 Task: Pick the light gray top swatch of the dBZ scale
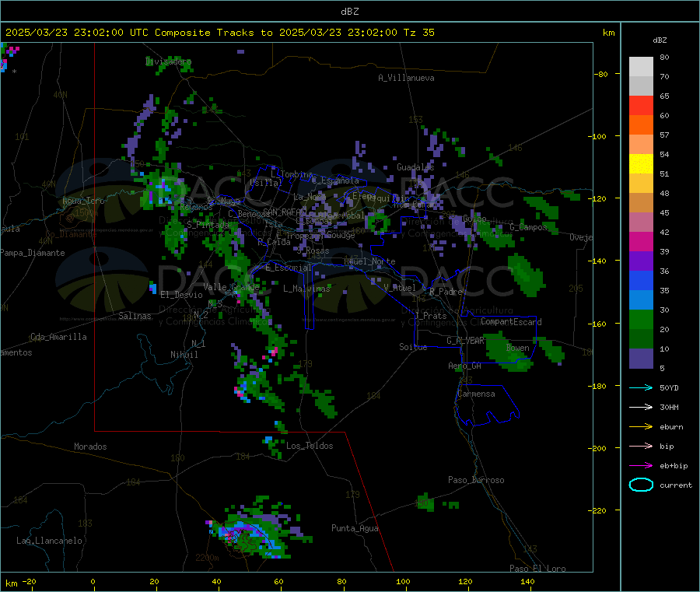point(641,67)
